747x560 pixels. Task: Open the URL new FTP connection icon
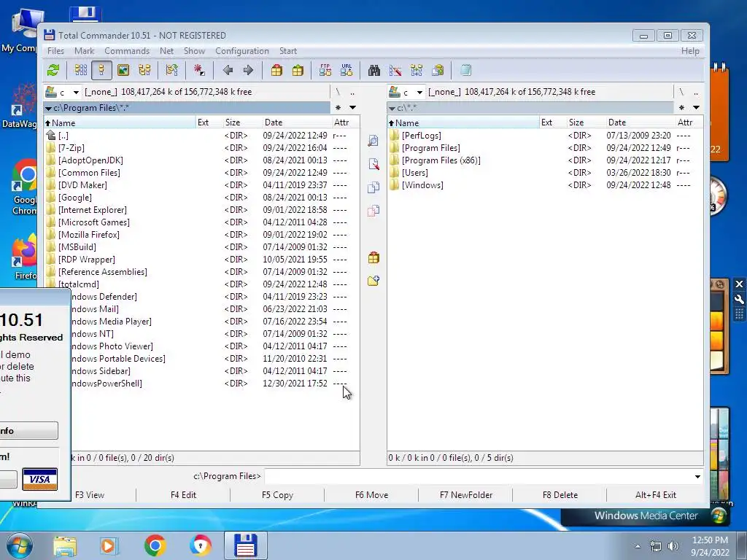[x=347, y=71]
